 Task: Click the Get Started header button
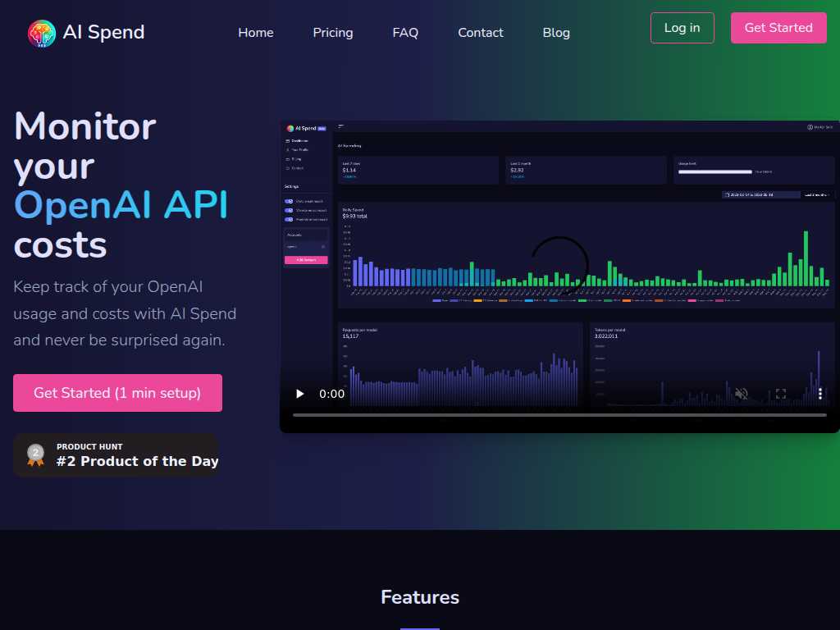tap(778, 28)
